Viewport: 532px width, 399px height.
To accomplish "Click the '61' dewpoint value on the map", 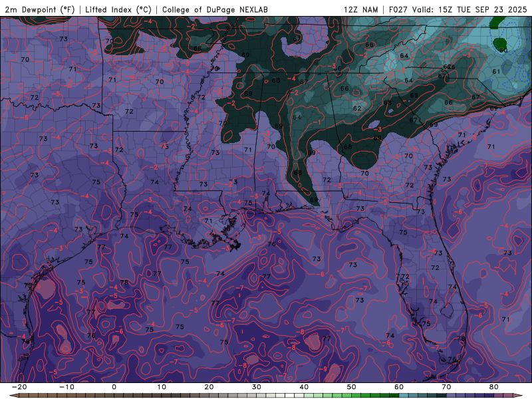I will [x=496, y=72].
